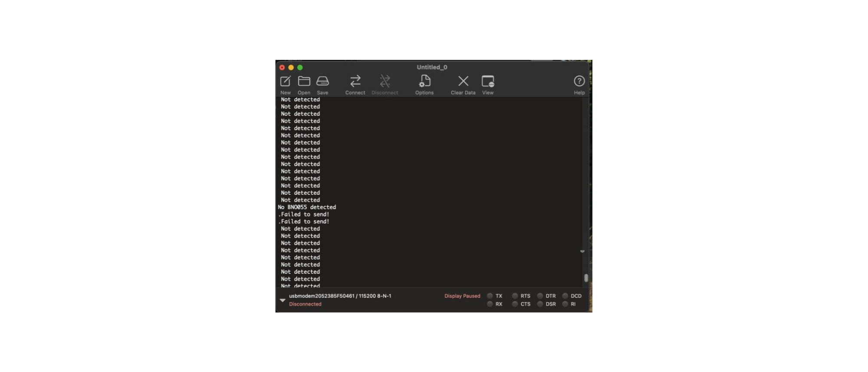Click the red Disconnected status text
This screenshot has width=868, height=372.
tap(305, 304)
